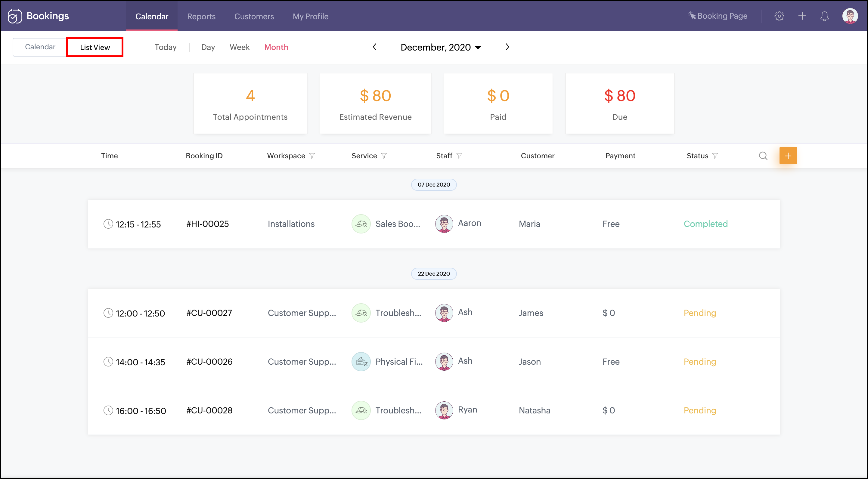Open the Staff column filter
The height and width of the screenshot is (479, 868).
pyautogui.click(x=459, y=156)
